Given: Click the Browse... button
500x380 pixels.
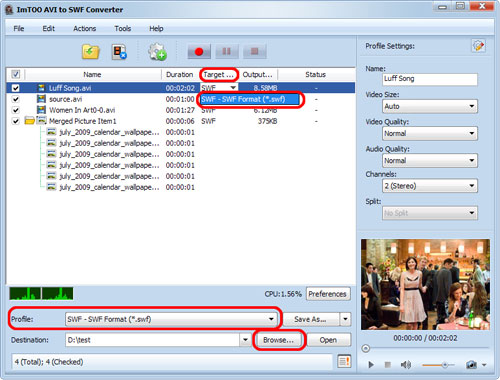Looking at the screenshot, I should (x=279, y=340).
